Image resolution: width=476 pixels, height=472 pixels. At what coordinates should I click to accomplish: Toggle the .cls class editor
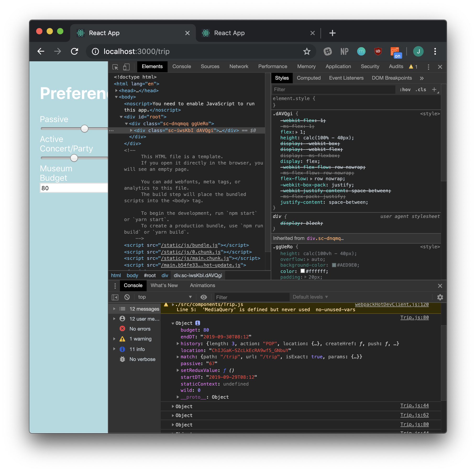coord(420,90)
